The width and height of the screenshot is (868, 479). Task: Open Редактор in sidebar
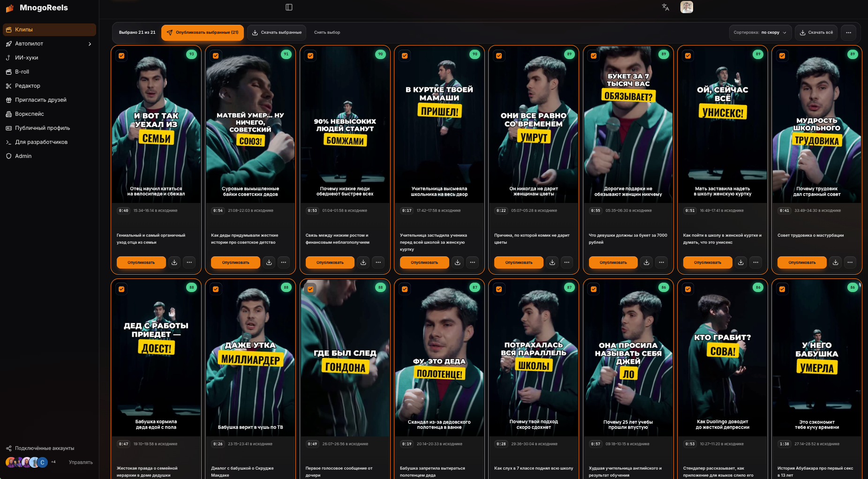pos(49,86)
